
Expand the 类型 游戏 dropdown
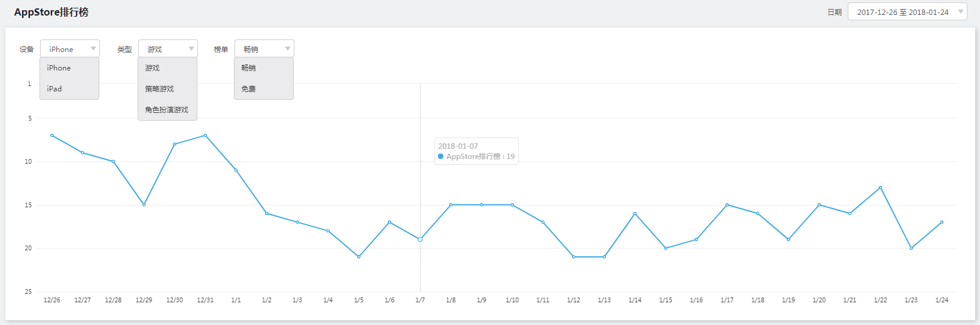(x=168, y=49)
